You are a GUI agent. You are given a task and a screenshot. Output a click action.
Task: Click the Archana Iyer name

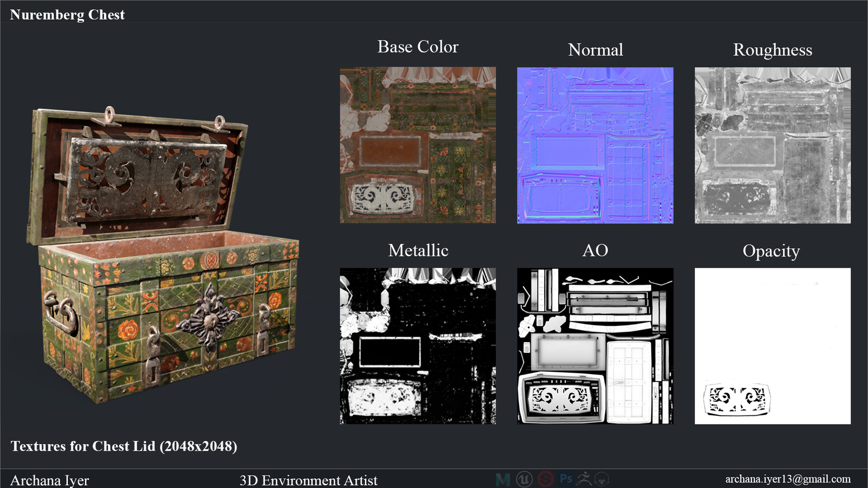click(49, 480)
